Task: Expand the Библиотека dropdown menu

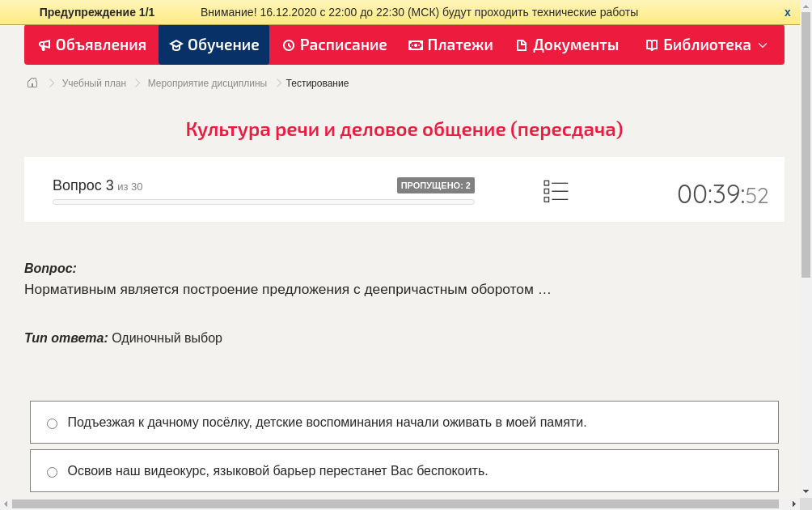Action: pyautogui.click(x=759, y=46)
